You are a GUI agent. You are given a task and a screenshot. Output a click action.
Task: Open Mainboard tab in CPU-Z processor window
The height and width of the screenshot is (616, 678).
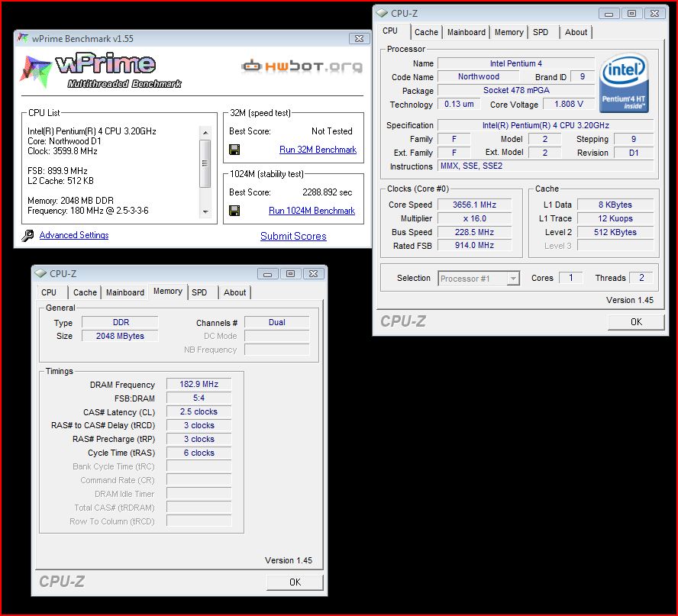point(466,32)
